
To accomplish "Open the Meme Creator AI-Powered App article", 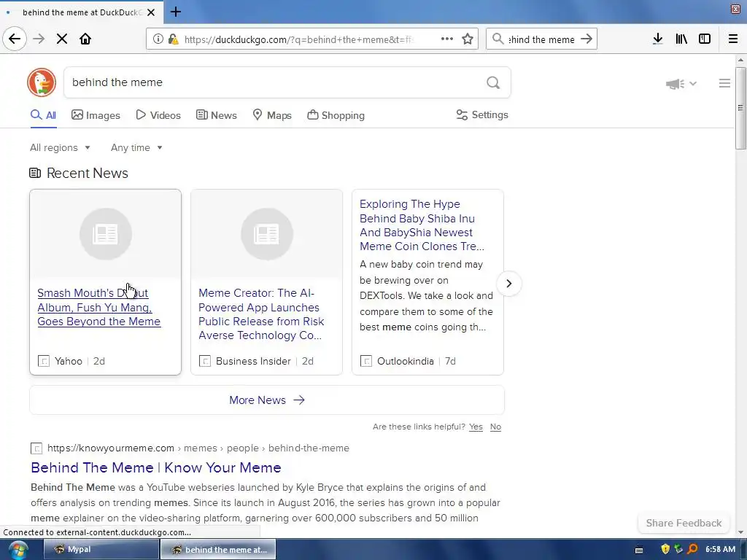I will click(261, 314).
